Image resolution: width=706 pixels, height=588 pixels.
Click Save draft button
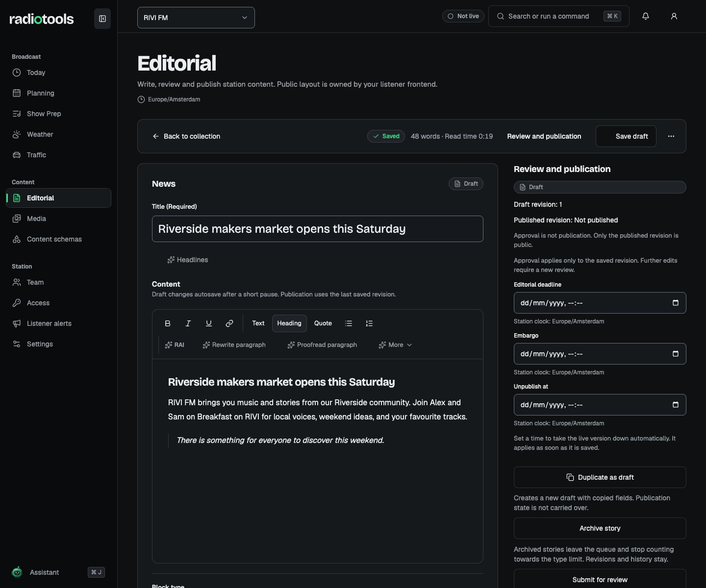626,136
